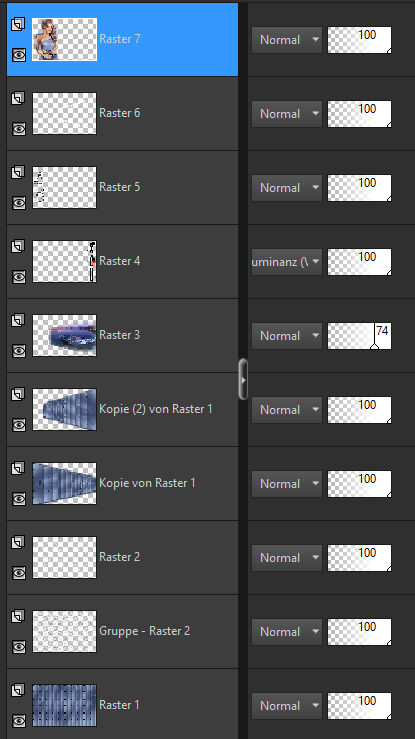Select the Gruppe - Raster 2 layer label
Viewport: 415px width, 739px height.
[x=145, y=631]
